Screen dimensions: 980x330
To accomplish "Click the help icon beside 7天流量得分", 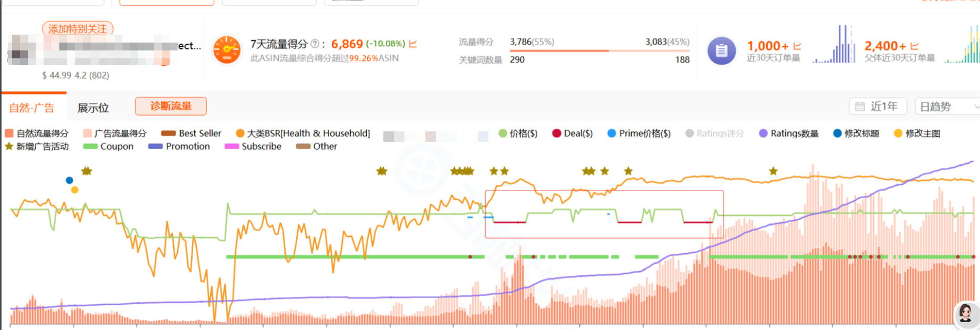I will (315, 44).
